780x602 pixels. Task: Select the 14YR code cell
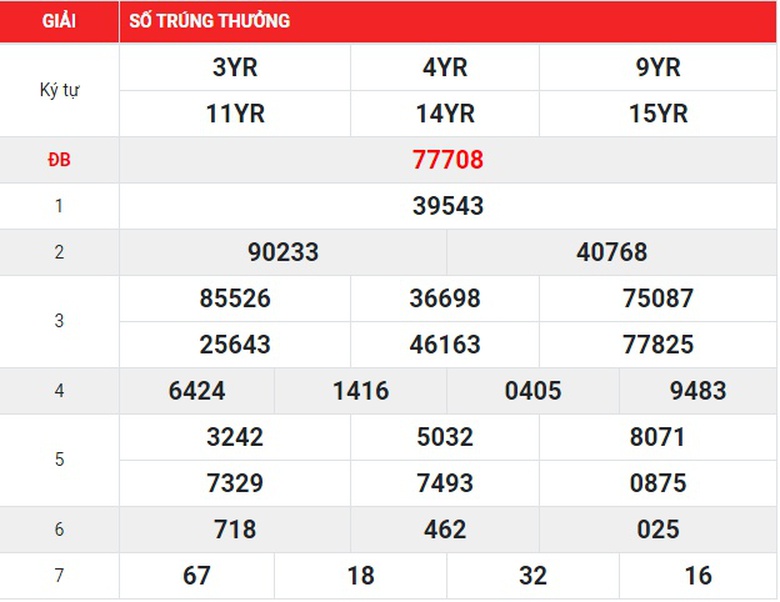[x=445, y=114]
